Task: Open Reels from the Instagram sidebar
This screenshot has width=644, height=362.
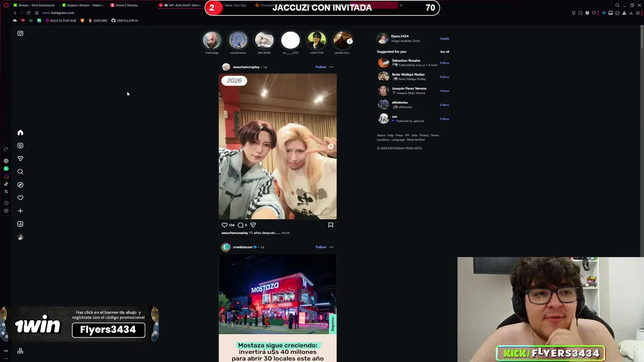Action: [x=20, y=146]
